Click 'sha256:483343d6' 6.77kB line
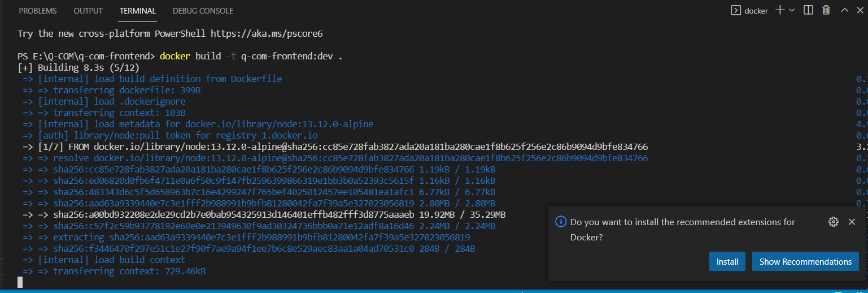The image size is (868, 293). coord(259,192)
